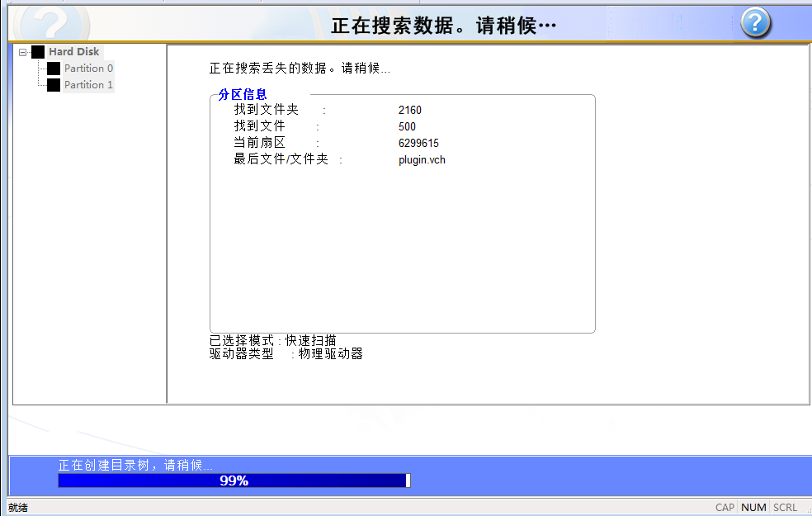Click the 正在创建目录树 progress label
This screenshot has height=516, width=812.
(x=135, y=466)
